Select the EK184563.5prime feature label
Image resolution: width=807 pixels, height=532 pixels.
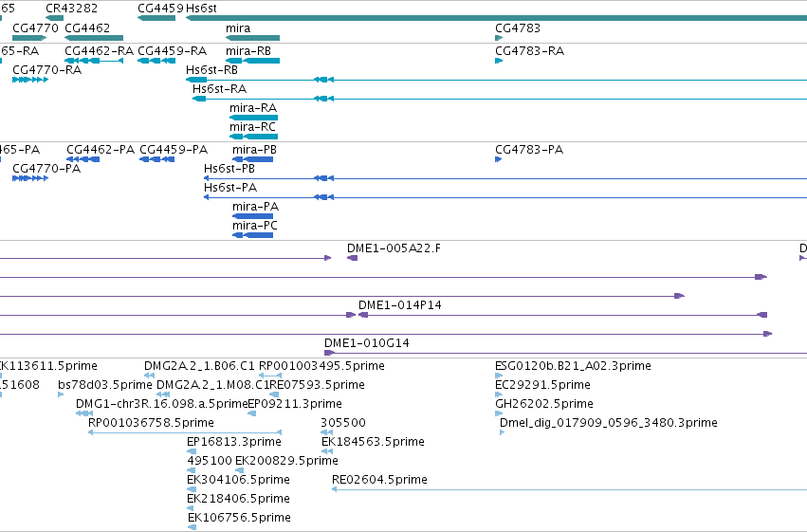pos(373,442)
